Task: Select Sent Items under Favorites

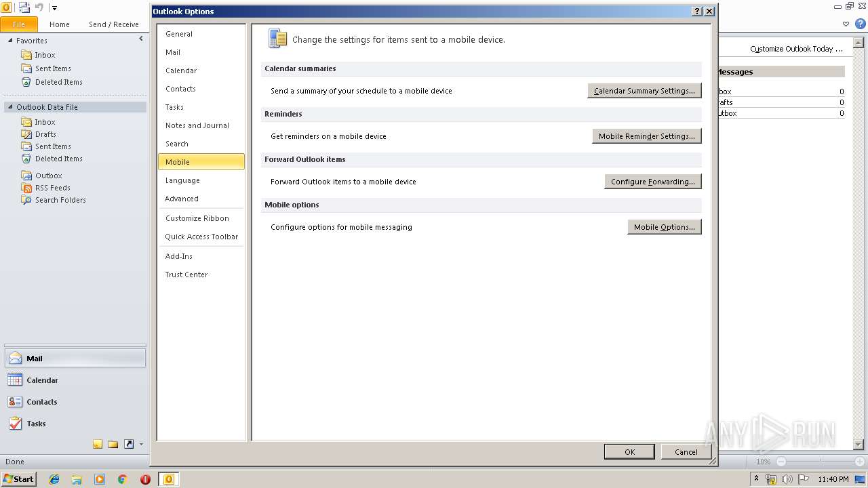Action: (x=53, y=68)
